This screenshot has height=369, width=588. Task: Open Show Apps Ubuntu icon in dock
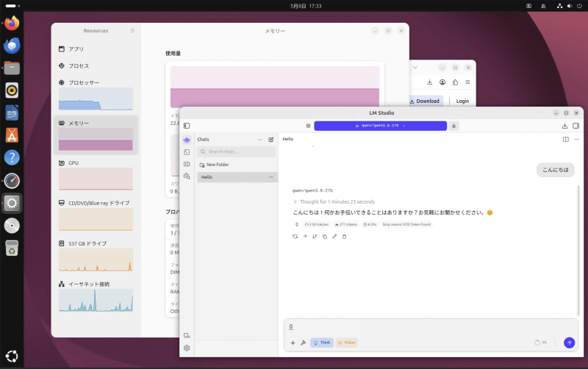[12, 357]
